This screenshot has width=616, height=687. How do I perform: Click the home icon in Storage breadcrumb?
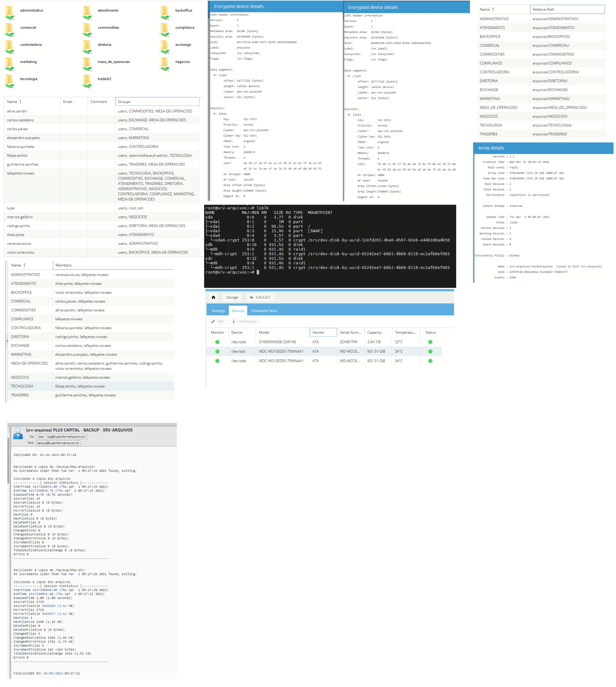click(x=213, y=297)
